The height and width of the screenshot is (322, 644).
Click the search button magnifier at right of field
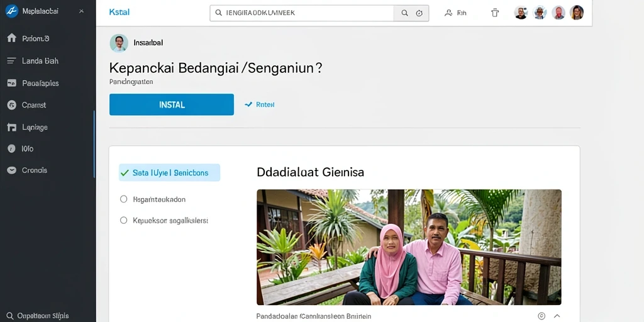tap(404, 13)
